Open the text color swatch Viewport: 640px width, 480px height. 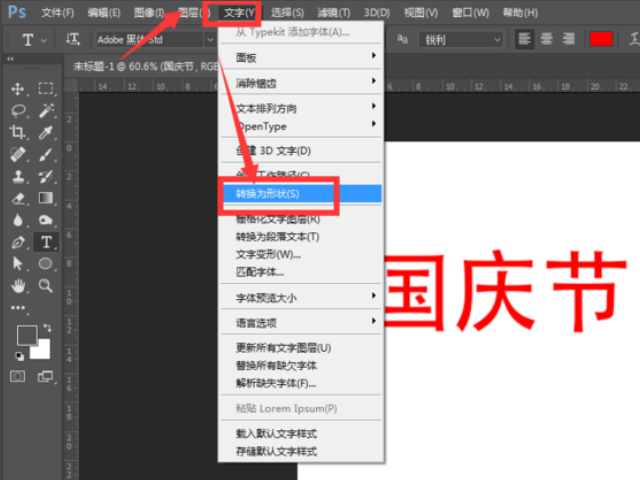(x=601, y=40)
